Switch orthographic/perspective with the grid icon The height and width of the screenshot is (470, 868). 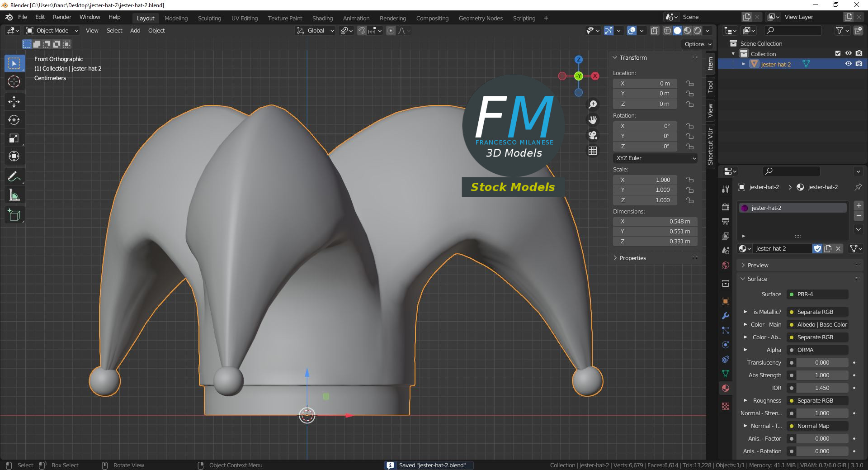tap(593, 151)
